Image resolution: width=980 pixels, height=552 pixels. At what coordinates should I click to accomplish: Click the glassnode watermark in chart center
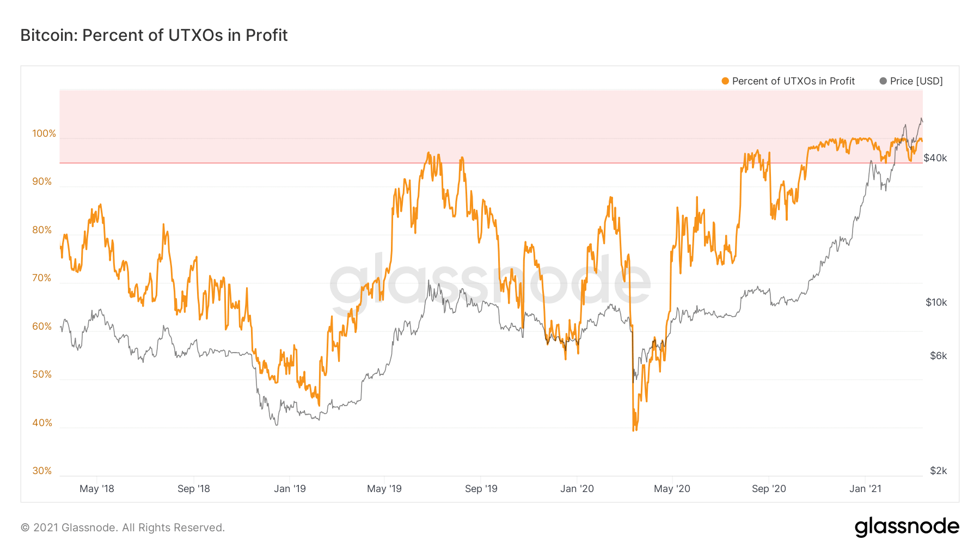(490, 282)
